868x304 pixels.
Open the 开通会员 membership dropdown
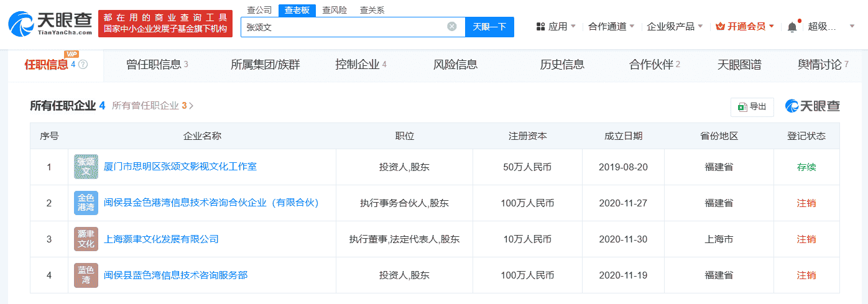(x=745, y=26)
